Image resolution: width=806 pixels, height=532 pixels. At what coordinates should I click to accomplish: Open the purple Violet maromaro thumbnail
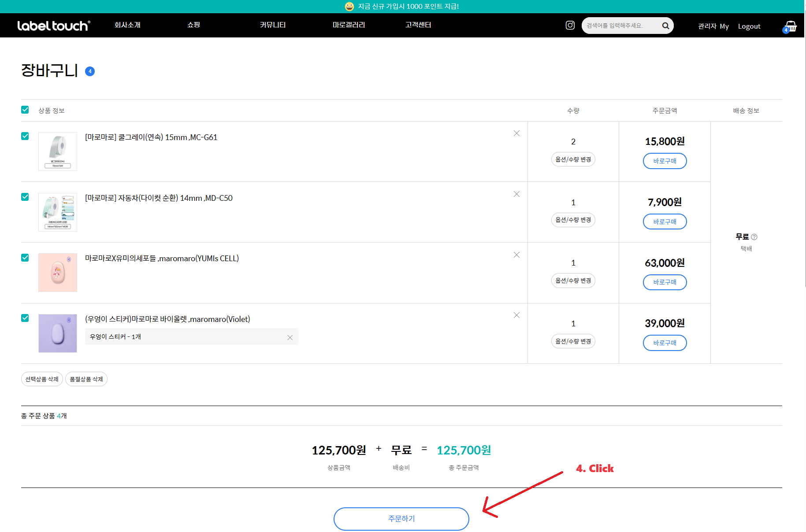58,333
